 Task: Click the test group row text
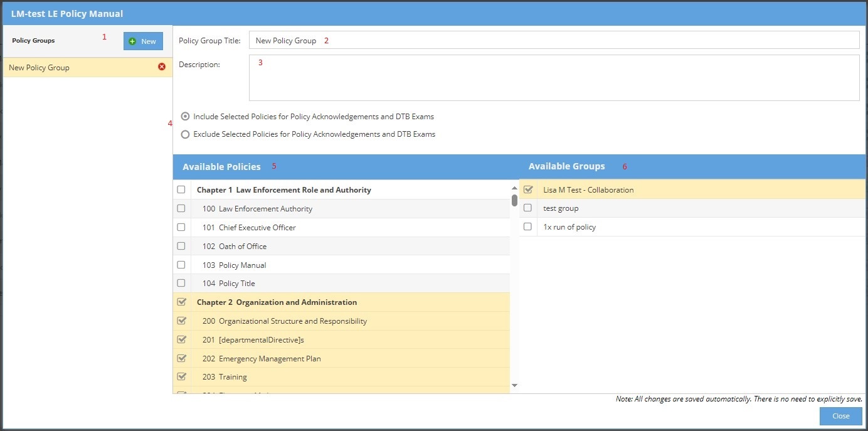coord(561,208)
